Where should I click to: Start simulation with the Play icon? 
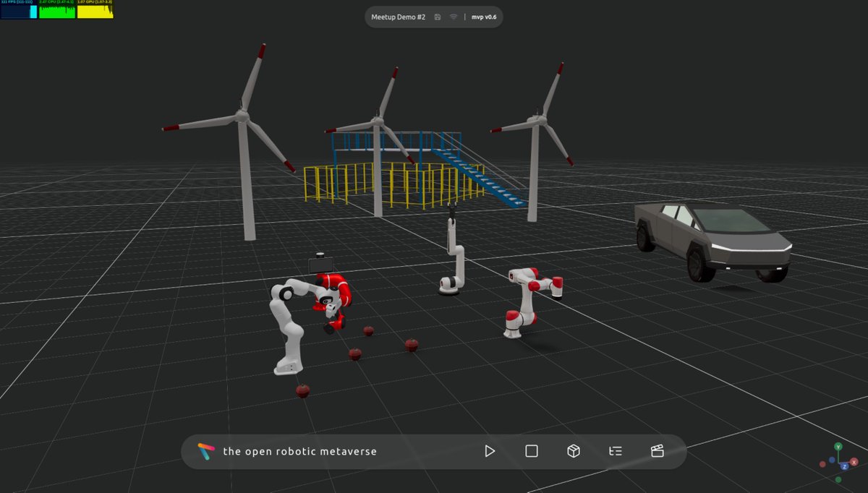[490, 450]
